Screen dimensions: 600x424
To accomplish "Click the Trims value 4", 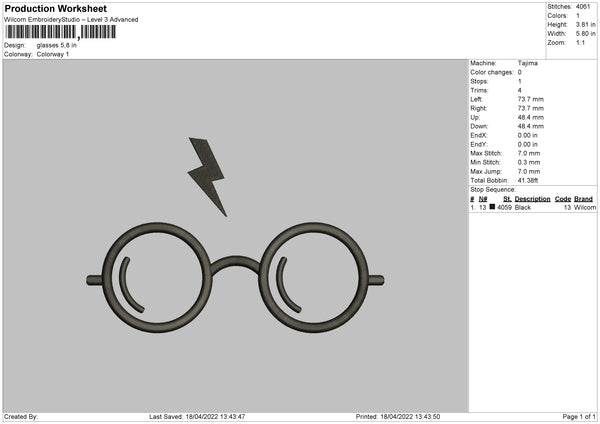I will point(520,90).
